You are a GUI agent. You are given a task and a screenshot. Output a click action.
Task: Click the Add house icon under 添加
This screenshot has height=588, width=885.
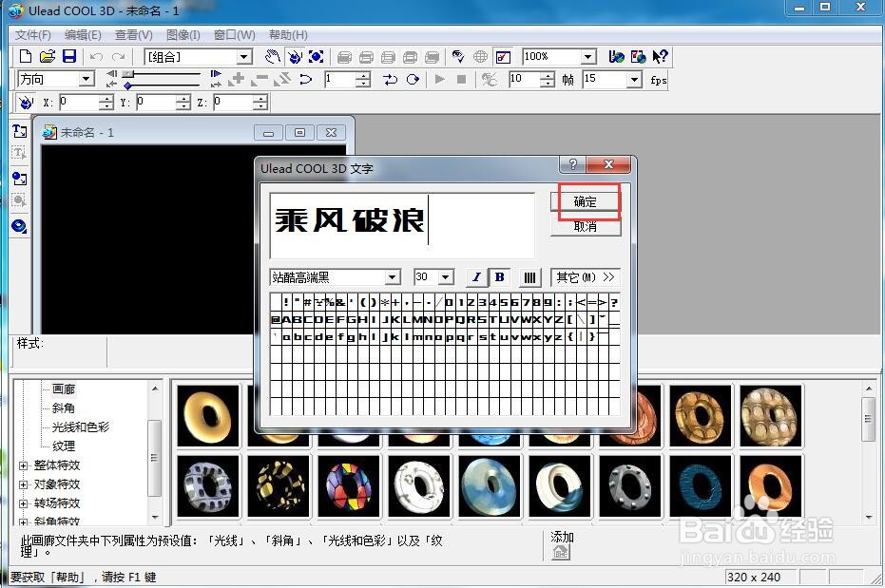point(561,552)
